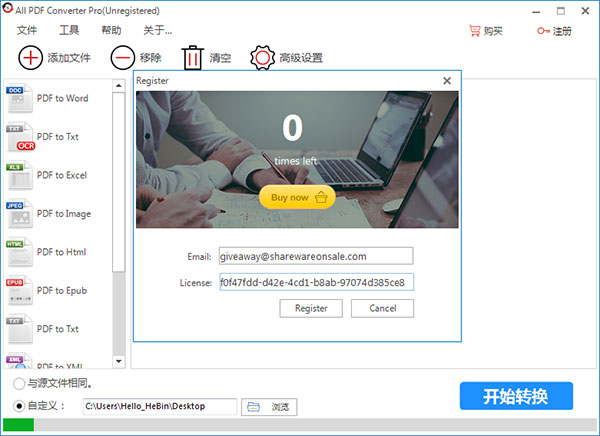Select the PDF to Excel XLS icon
The height and width of the screenshot is (436, 600).
[19, 175]
